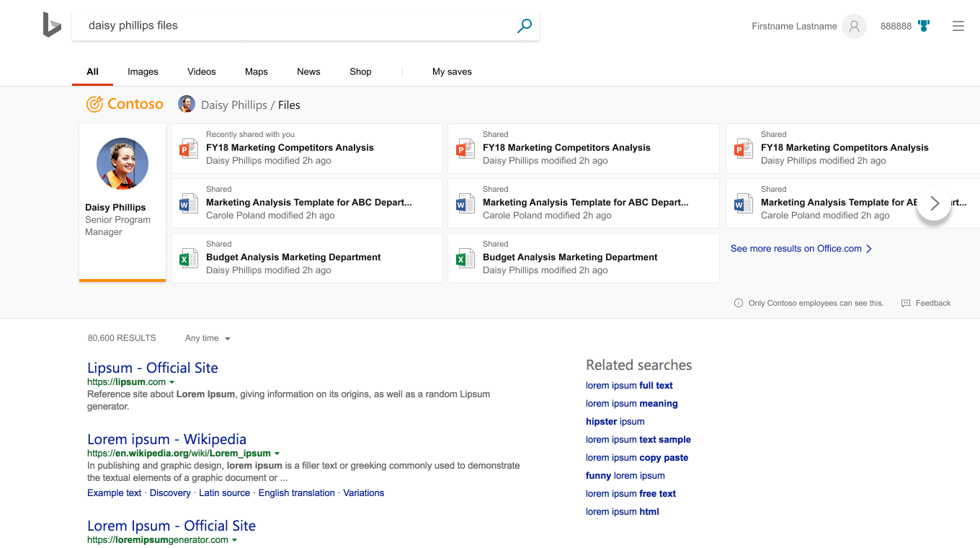Expand dropdown arrow next to en.wikipedia.org URL
Screen dimensions: 980x548
point(277,454)
